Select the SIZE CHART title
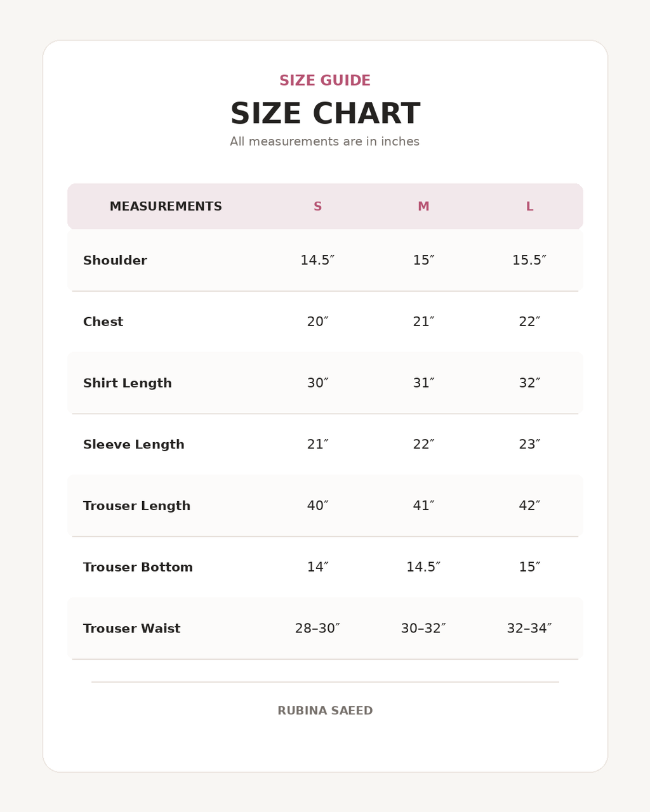The width and height of the screenshot is (650, 812). click(x=325, y=114)
